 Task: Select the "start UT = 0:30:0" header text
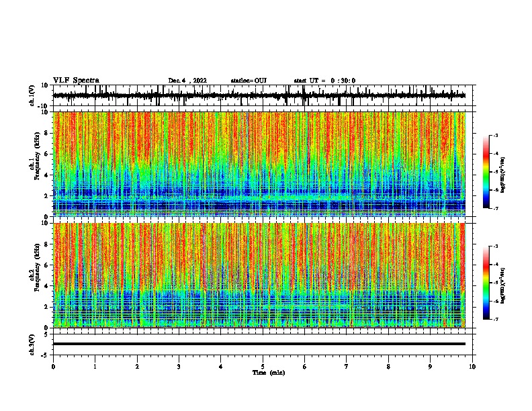click(324, 81)
